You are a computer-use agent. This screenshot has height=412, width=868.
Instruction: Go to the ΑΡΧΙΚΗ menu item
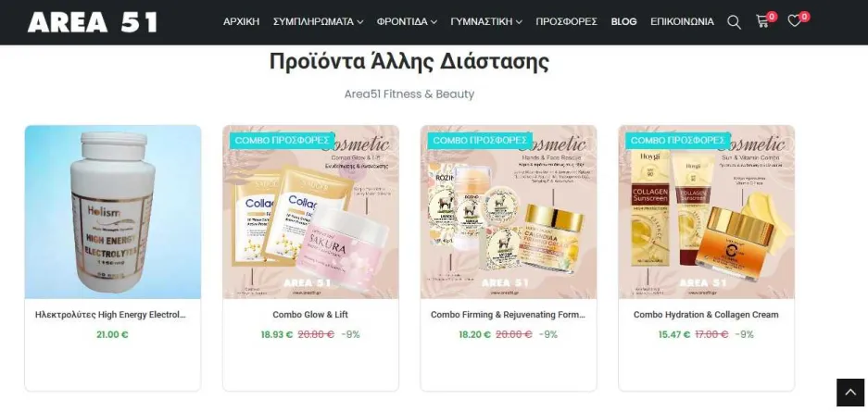click(242, 21)
